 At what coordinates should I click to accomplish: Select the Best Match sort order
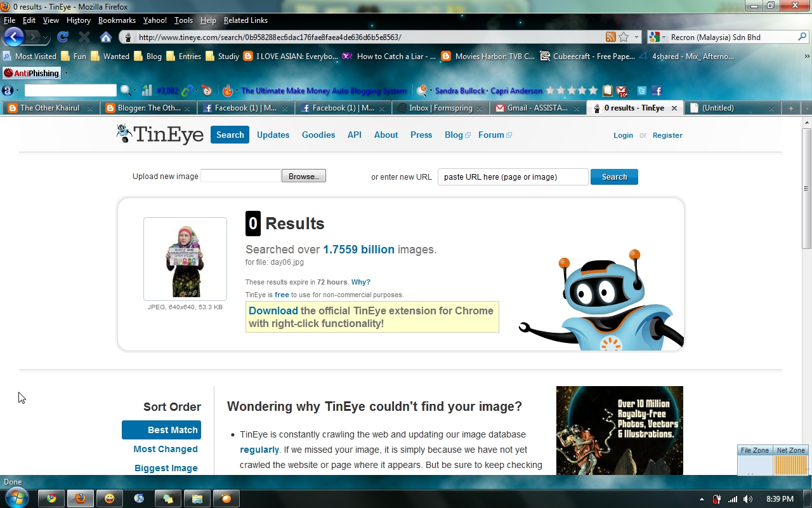pos(162,430)
